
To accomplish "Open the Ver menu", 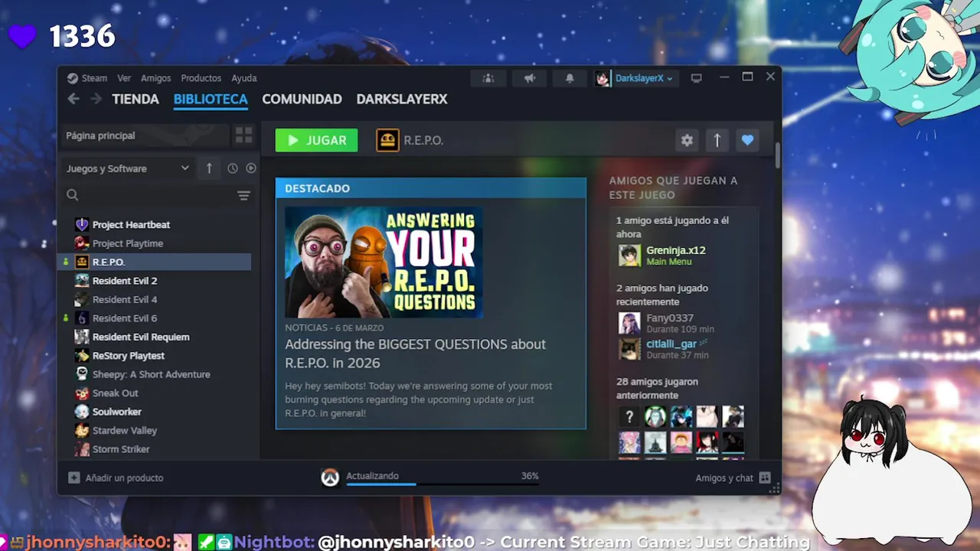I will coord(124,78).
